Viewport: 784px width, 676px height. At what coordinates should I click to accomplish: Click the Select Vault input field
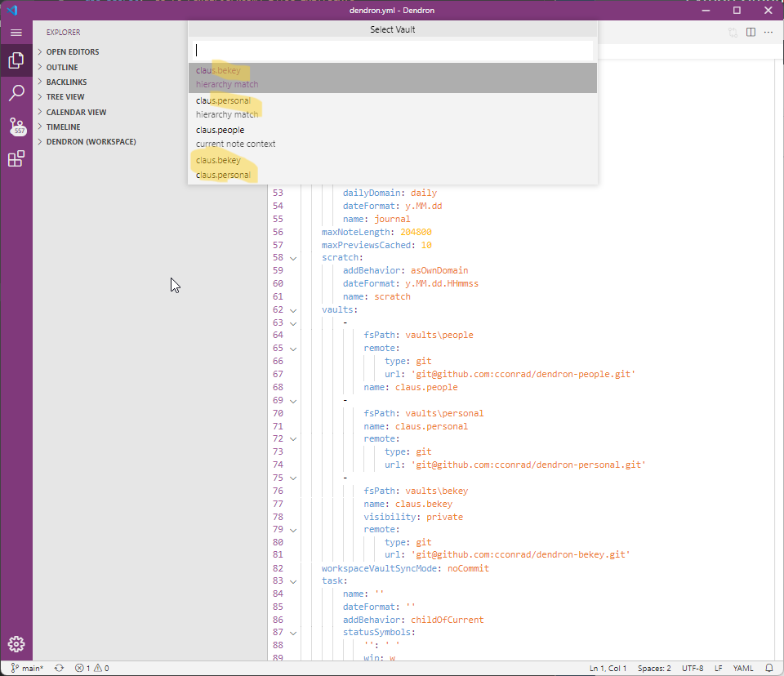(392, 50)
